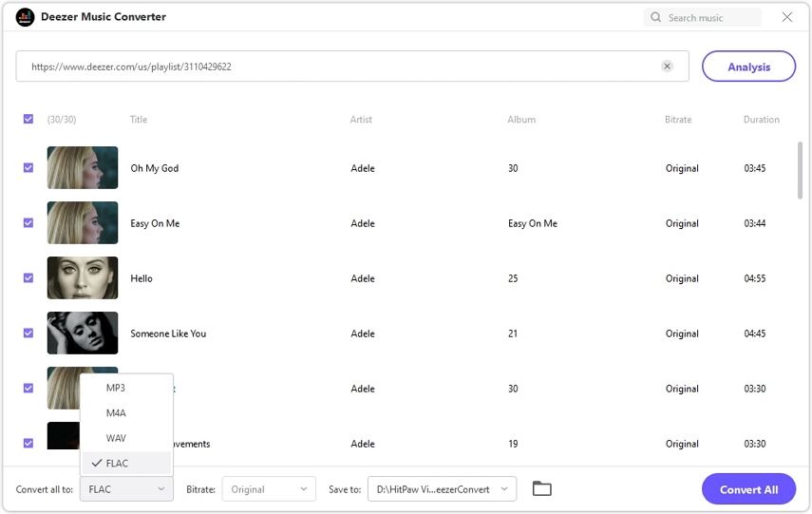Close the converter window
812x514 pixels.
pyautogui.click(x=787, y=17)
